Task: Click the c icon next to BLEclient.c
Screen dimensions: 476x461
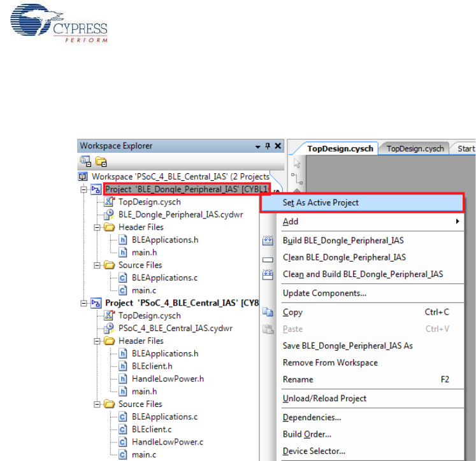Action: tap(122, 429)
